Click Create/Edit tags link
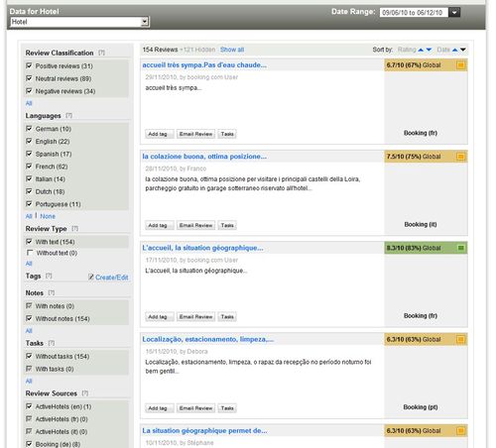 click(111, 278)
